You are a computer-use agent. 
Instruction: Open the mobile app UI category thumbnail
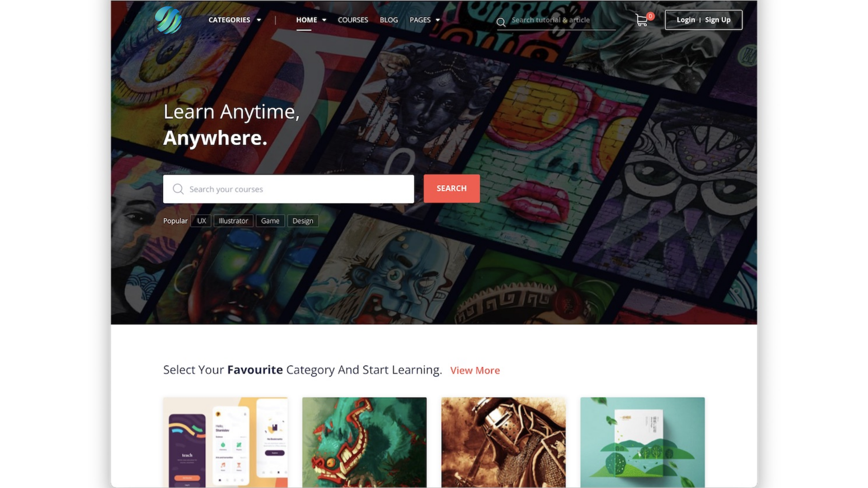point(225,442)
